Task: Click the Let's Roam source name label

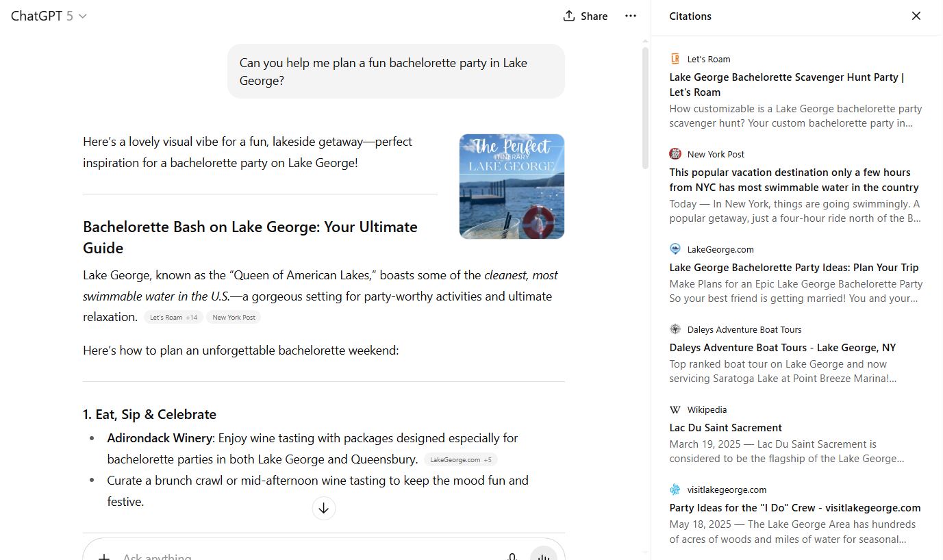Action: pos(709,59)
